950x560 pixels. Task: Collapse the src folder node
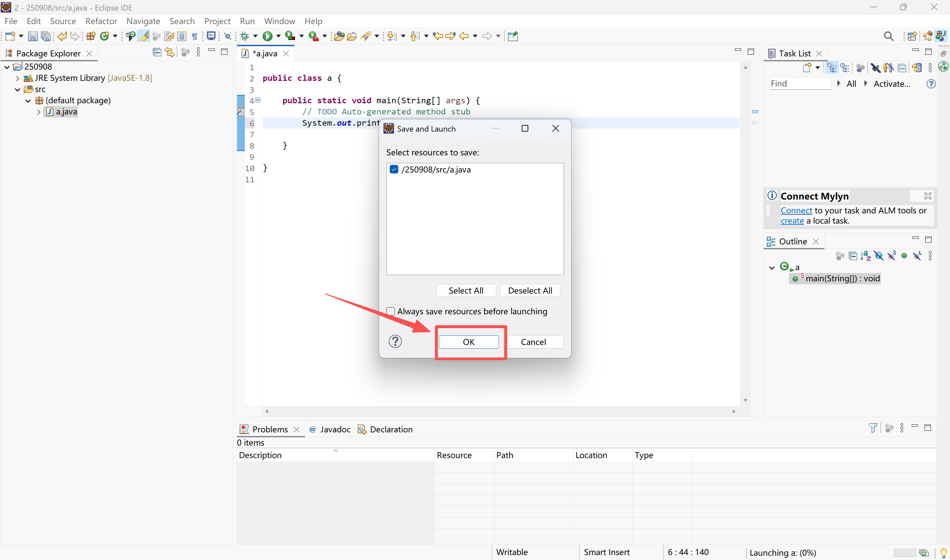point(17,89)
